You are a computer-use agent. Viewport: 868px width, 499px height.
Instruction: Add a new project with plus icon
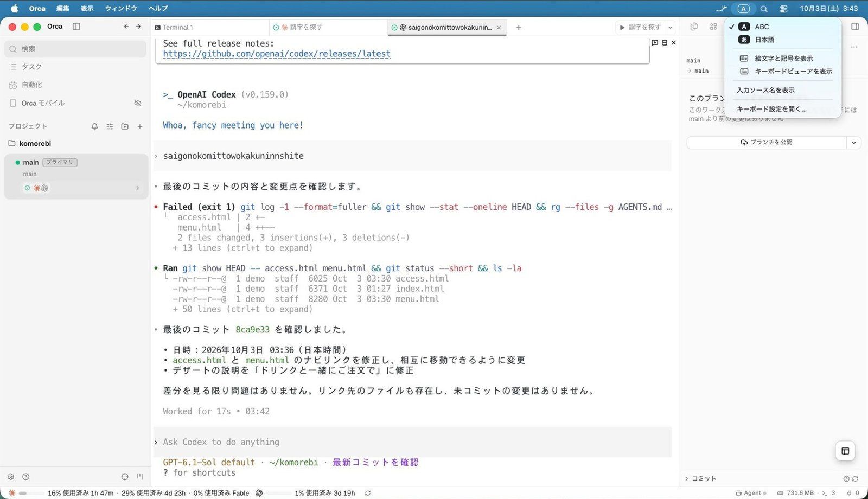[140, 126]
